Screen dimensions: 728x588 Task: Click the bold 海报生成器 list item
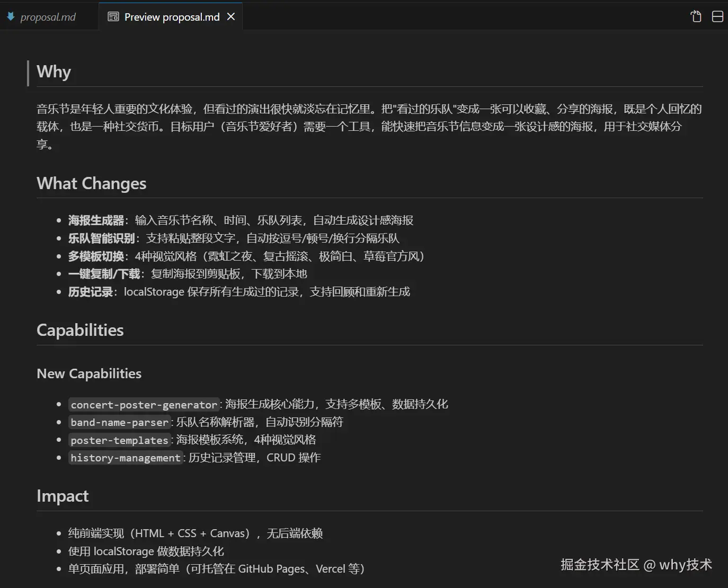pos(96,220)
